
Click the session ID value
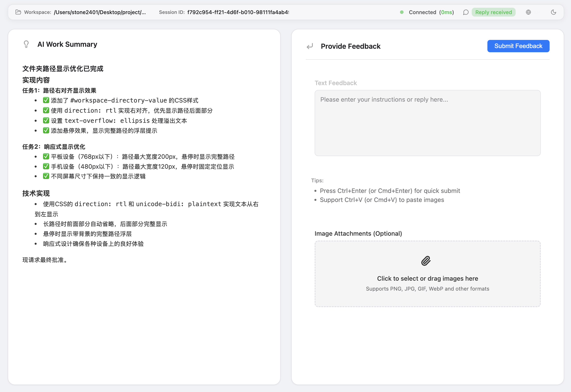coord(238,12)
